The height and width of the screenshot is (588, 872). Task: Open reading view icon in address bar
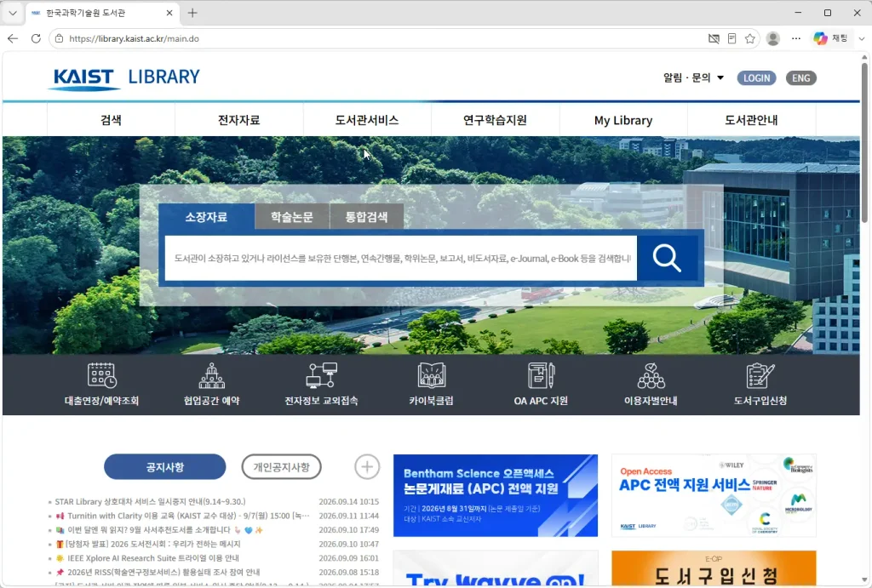pyautogui.click(x=731, y=38)
